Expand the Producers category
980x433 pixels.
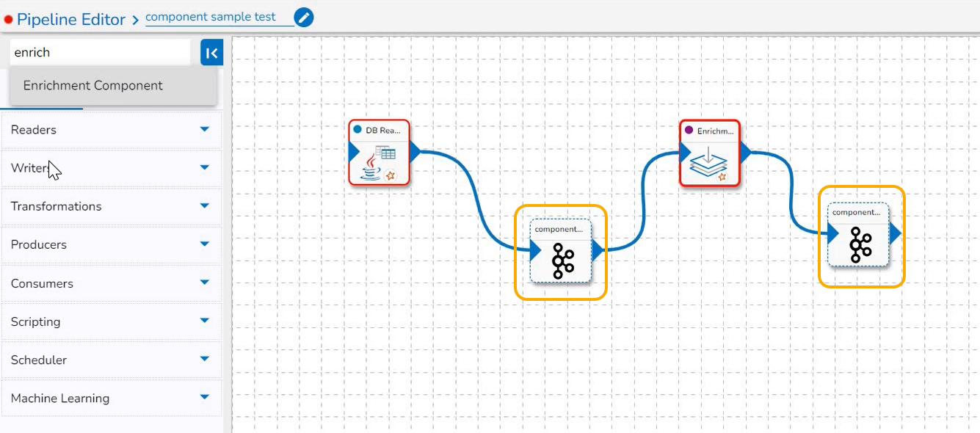pyautogui.click(x=111, y=244)
